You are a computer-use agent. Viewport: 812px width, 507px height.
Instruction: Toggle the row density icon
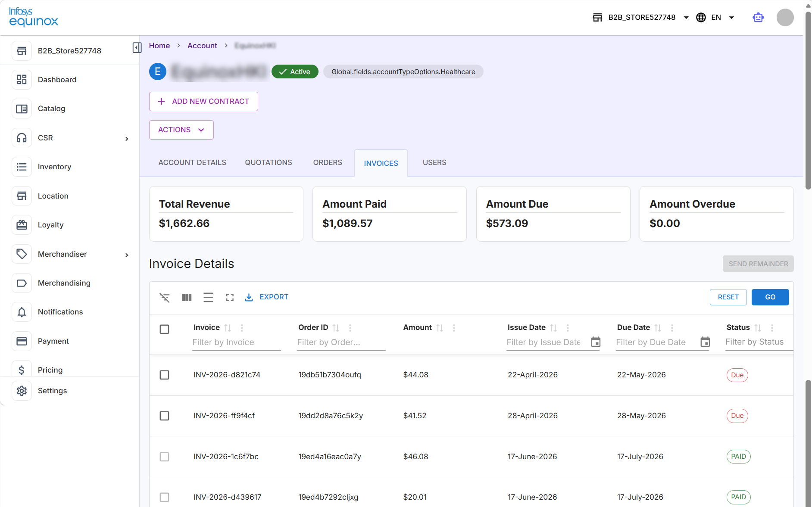(208, 297)
